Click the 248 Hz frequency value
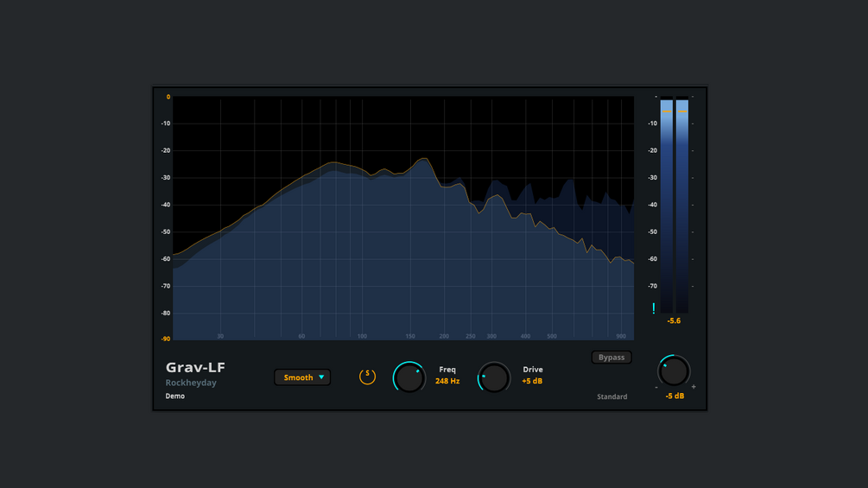The image size is (868, 488). 447,381
